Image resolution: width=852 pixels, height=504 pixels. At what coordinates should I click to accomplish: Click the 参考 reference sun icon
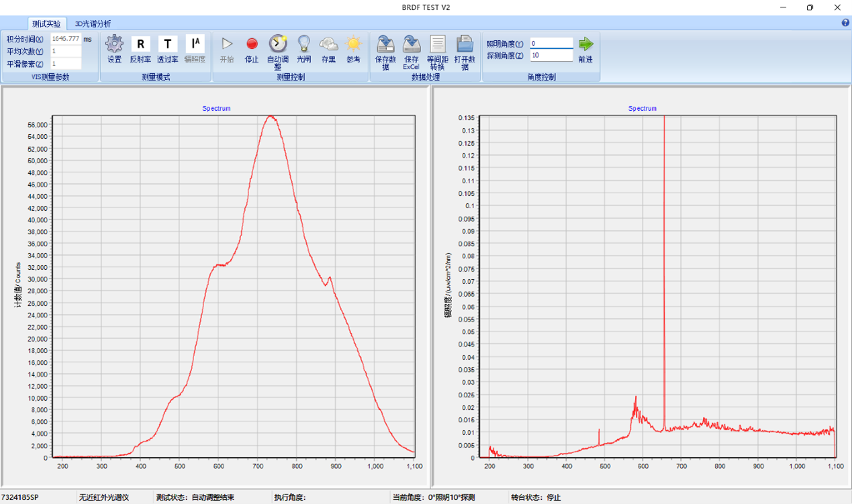point(353,44)
